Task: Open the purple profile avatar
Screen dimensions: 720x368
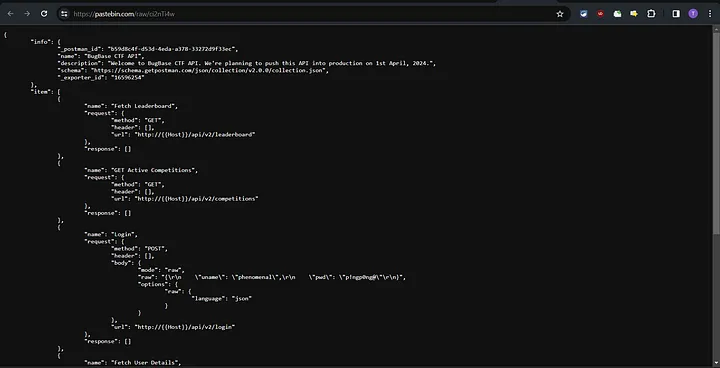Action: [x=693, y=14]
